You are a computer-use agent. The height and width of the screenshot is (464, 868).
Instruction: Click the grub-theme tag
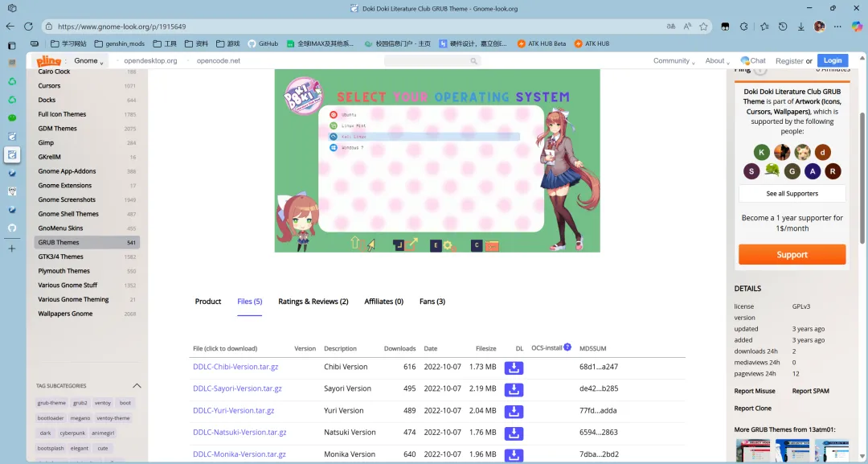coord(51,403)
